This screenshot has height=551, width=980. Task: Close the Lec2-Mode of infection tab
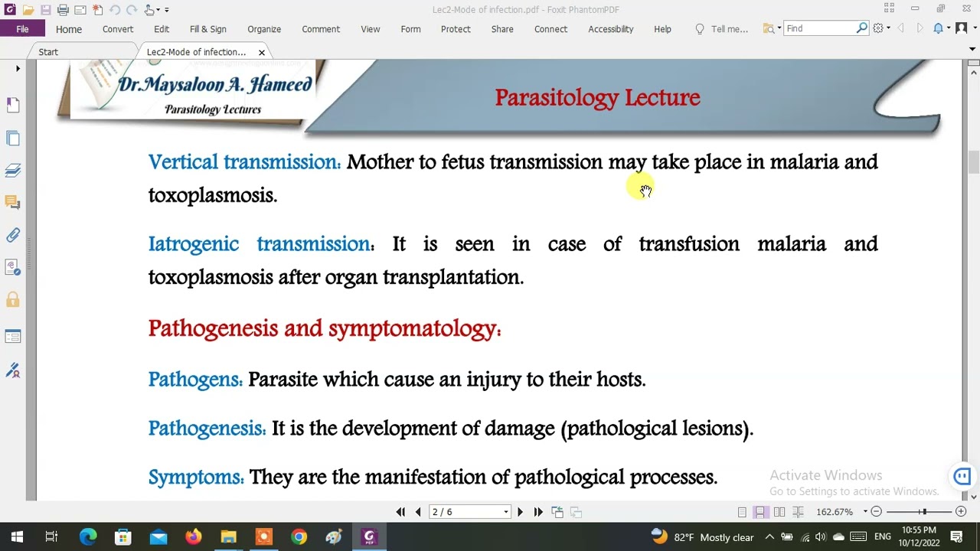point(262,52)
